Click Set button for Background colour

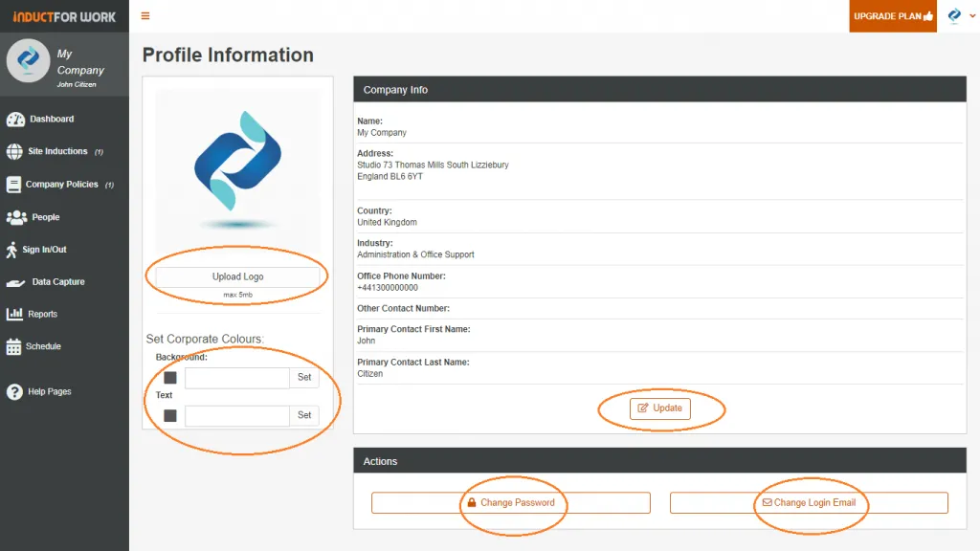coord(304,377)
